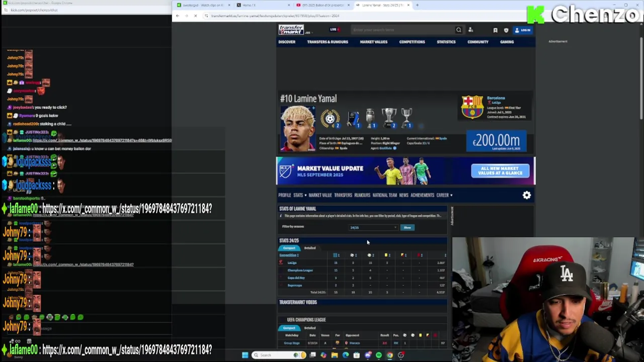Open page settings gear icon

pos(526,195)
